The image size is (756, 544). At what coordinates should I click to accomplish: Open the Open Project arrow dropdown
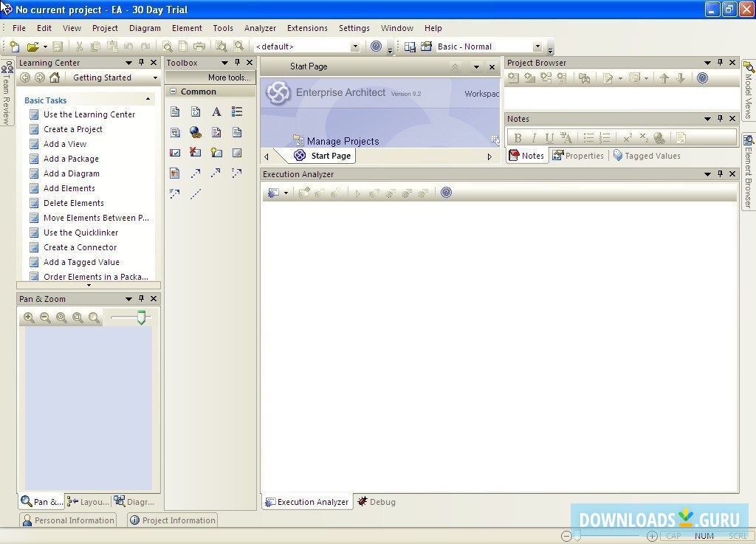click(x=45, y=47)
